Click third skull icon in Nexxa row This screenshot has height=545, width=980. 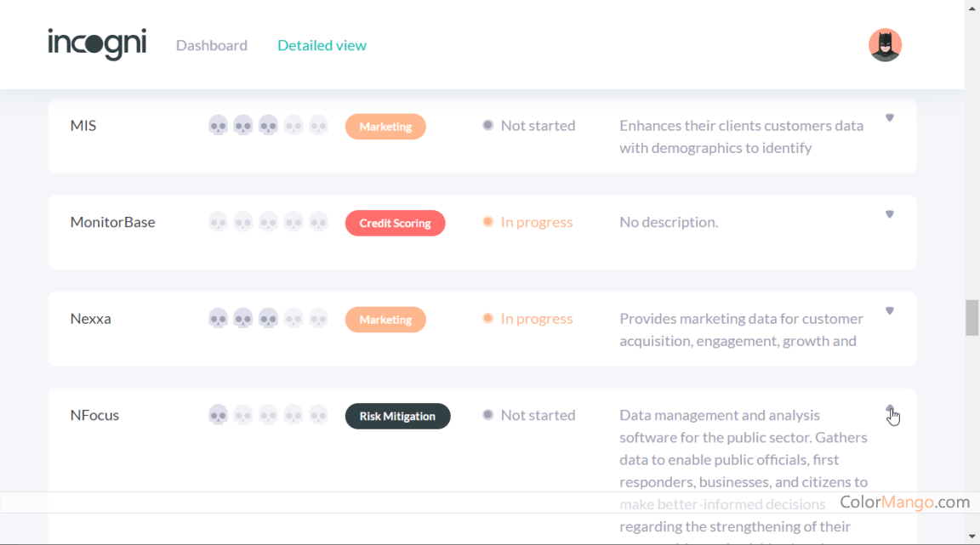(x=268, y=319)
